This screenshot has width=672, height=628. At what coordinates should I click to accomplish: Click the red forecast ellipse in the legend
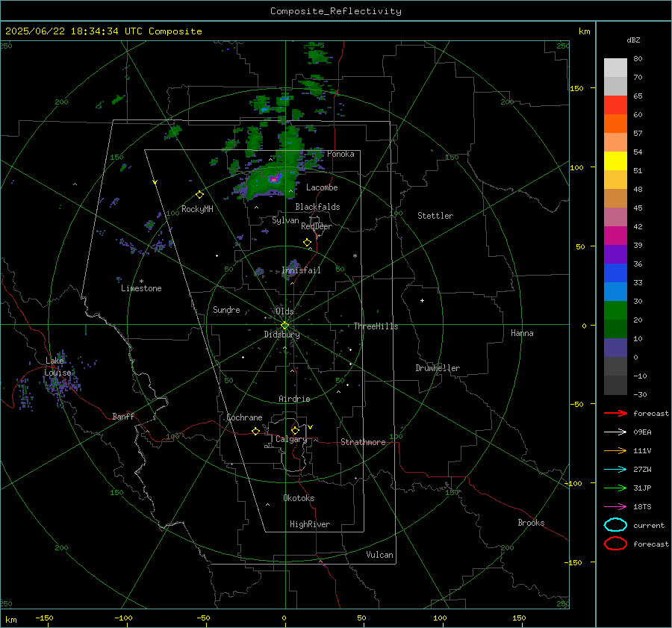coord(615,544)
